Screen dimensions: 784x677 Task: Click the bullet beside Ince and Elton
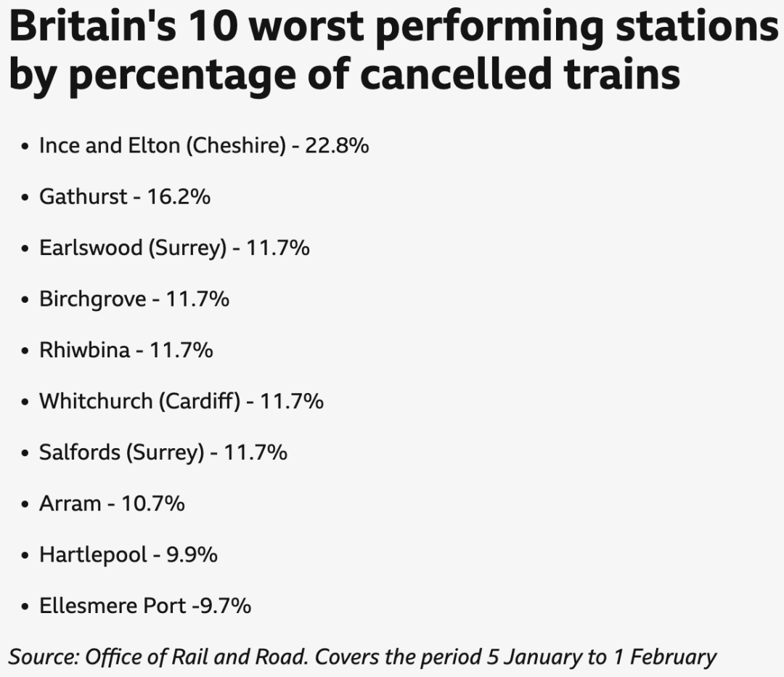[x=25, y=147]
